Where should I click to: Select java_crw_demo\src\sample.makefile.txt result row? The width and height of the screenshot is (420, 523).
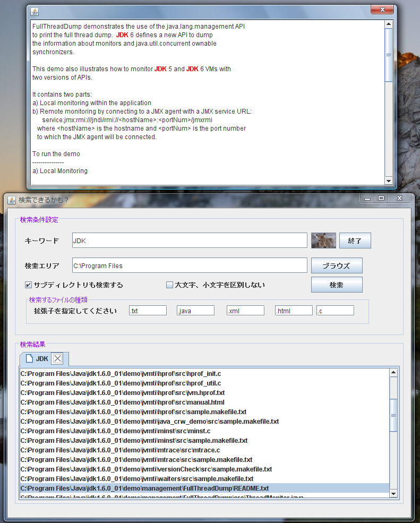[x=204, y=421]
